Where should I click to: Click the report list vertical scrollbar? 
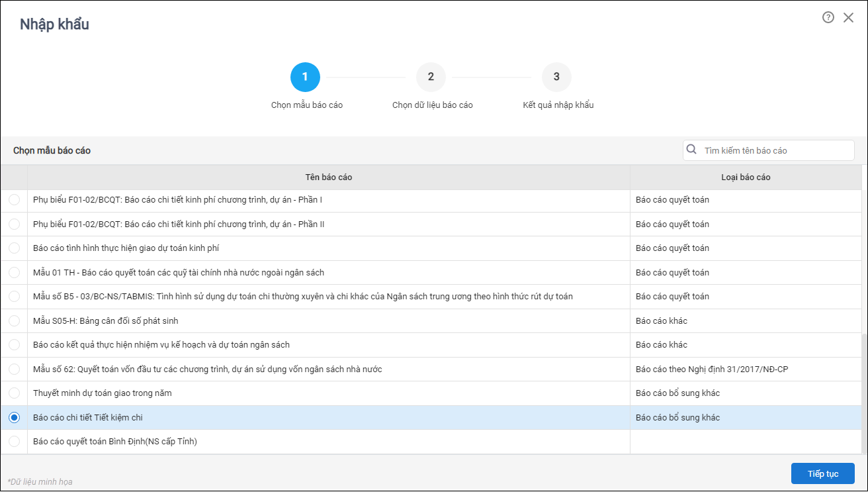coord(865,394)
